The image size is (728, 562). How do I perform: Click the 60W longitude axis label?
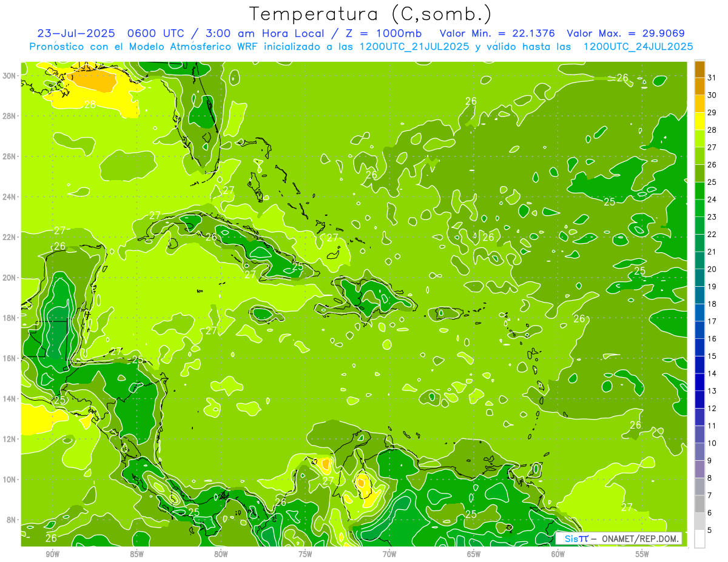(558, 555)
